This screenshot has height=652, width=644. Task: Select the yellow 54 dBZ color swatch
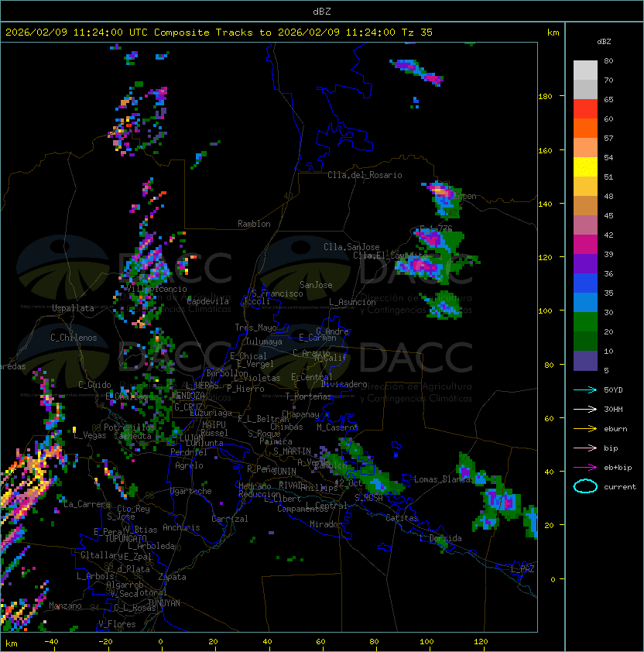click(585, 166)
